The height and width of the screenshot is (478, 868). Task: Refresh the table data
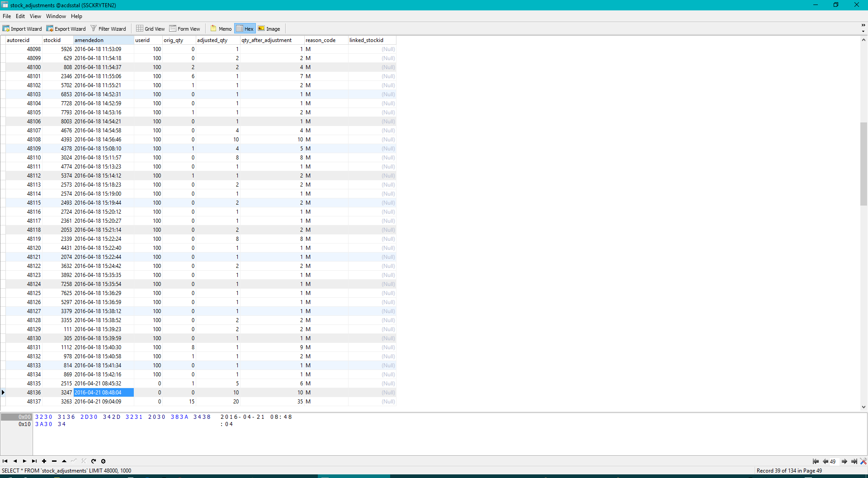pos(94,461)
